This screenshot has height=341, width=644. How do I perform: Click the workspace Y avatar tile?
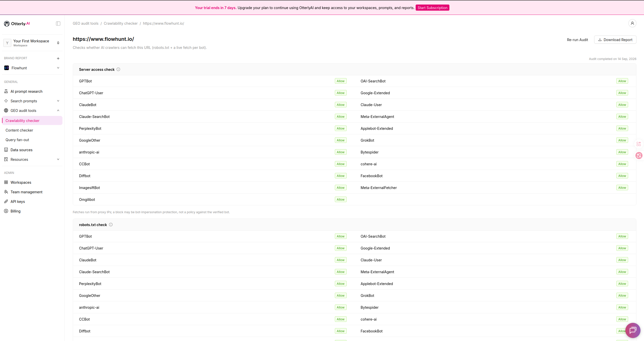(7, 43)
